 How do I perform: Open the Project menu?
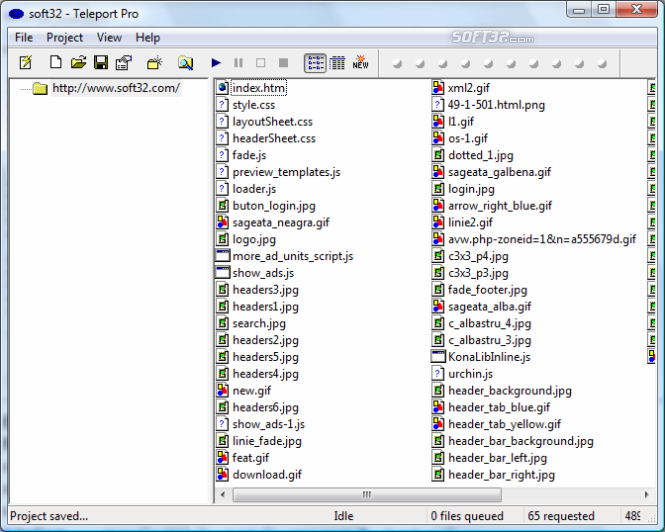click(64, 37)
